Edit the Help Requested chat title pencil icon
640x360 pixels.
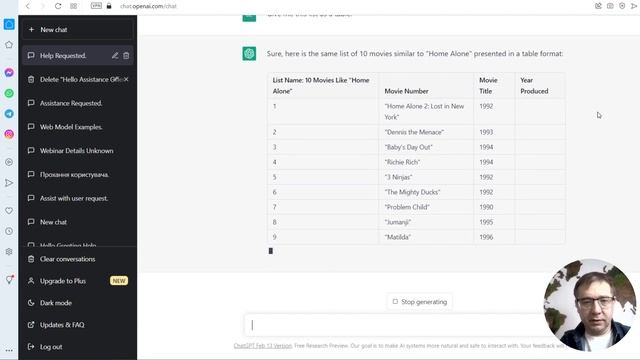pos(115,56)
